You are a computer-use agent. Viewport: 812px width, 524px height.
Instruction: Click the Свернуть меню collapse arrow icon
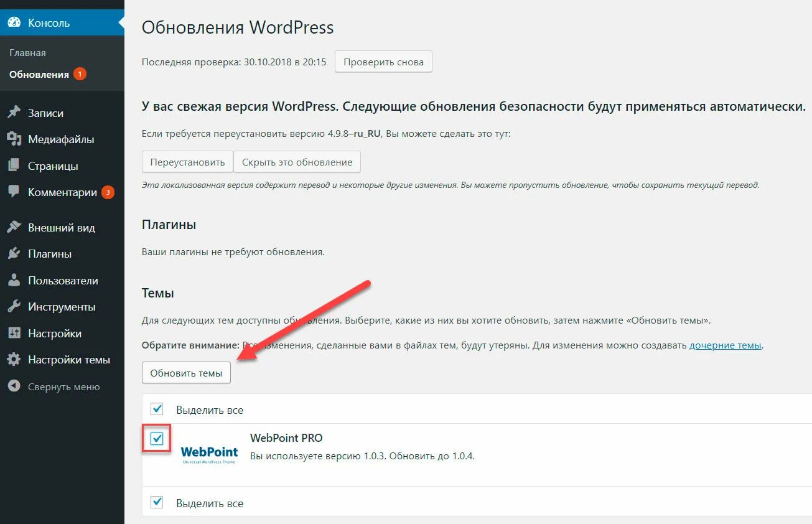coord(14,386)
